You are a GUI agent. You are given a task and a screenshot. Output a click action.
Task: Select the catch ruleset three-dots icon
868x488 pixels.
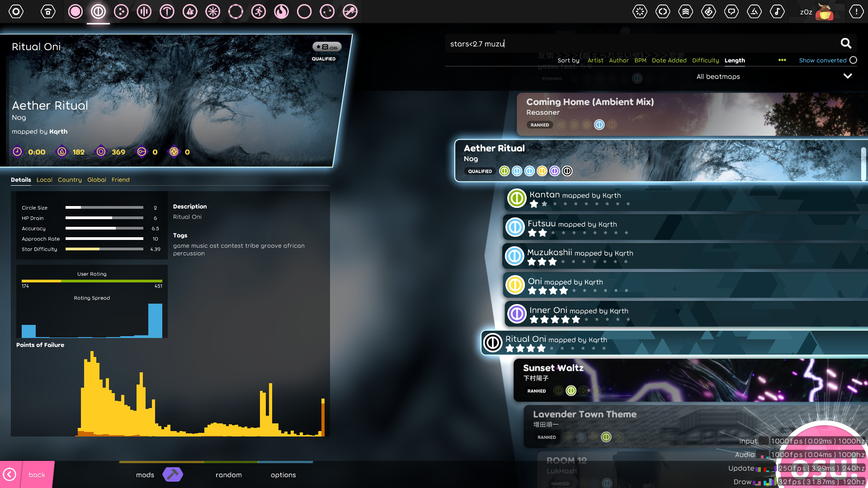coord(121,11)
